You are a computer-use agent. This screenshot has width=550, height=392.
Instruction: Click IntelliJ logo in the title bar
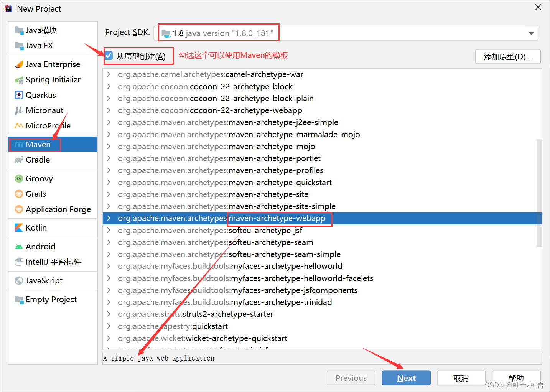point(8,8)
